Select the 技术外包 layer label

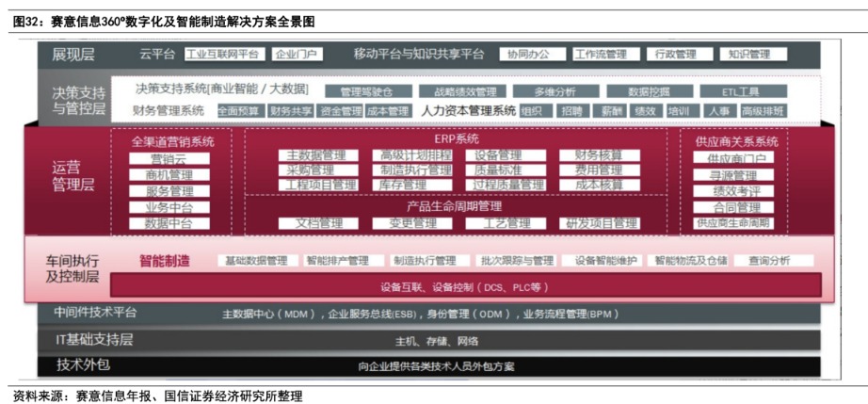83,364
